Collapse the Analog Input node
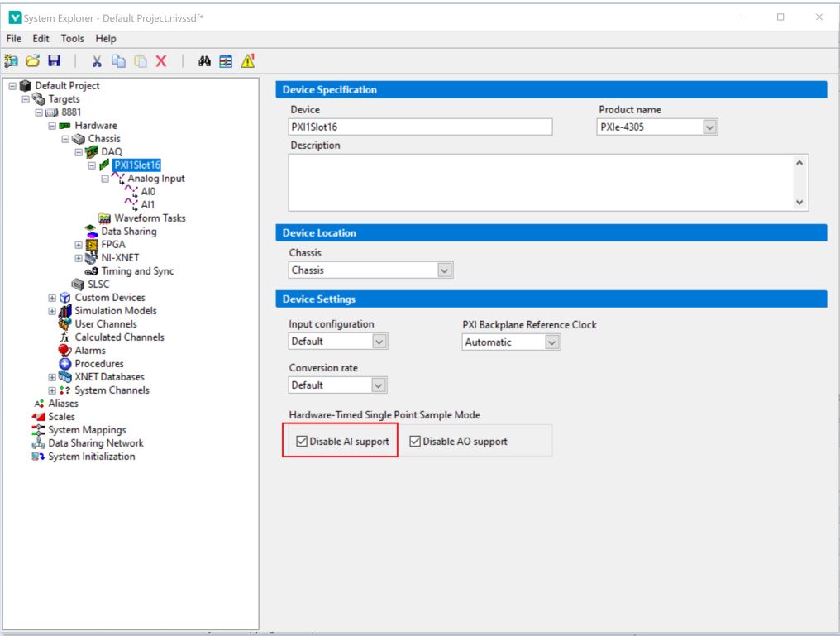The width and height of the screenshot is (840, 636). [x=105, y=179]
